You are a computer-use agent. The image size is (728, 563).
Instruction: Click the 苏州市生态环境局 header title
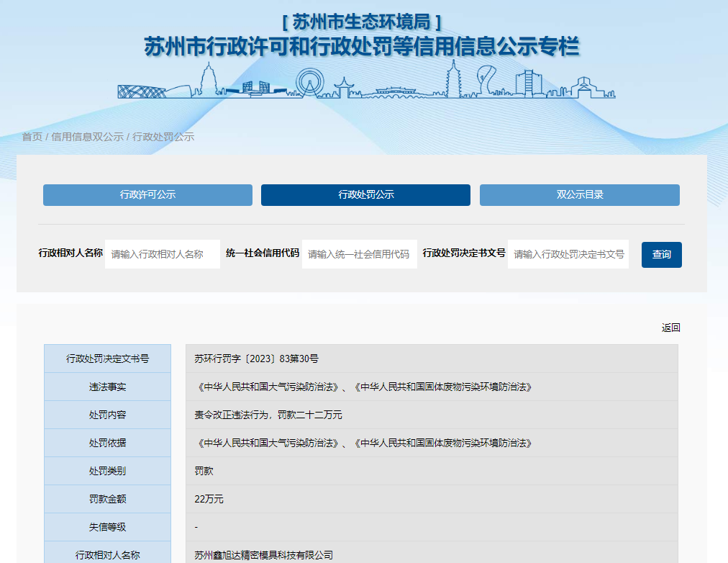(x=362, y=22)
